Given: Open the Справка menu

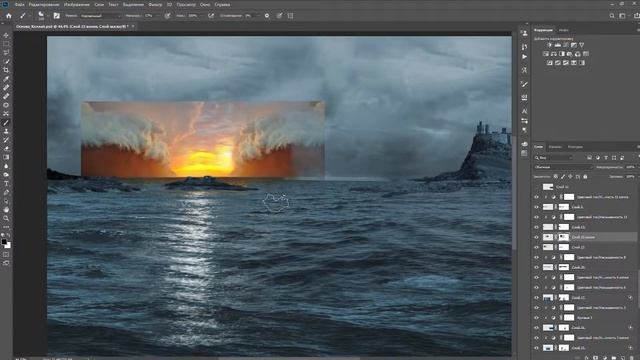Looking at the screenshot, I should tap(222, 4).
